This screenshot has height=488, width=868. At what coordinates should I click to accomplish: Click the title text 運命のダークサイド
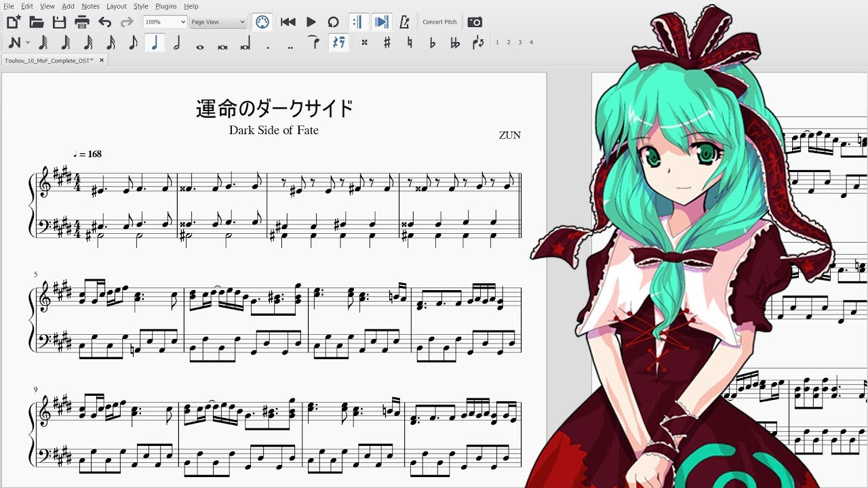[274, 108]
